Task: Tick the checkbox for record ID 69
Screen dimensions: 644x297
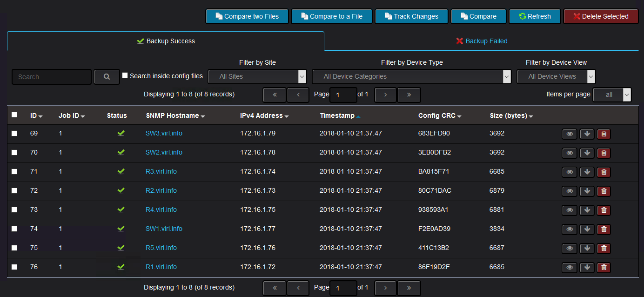Action: click(x=14, y=133)
